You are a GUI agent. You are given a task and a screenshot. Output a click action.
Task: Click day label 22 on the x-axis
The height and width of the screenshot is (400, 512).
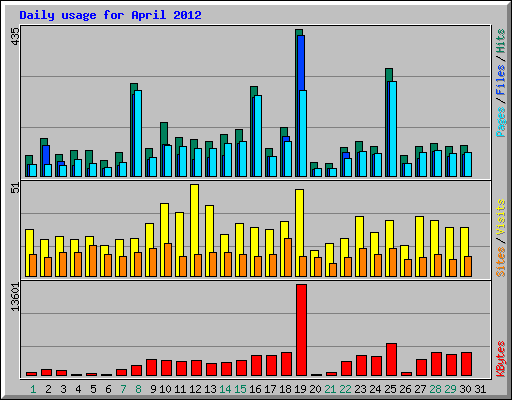345,389
